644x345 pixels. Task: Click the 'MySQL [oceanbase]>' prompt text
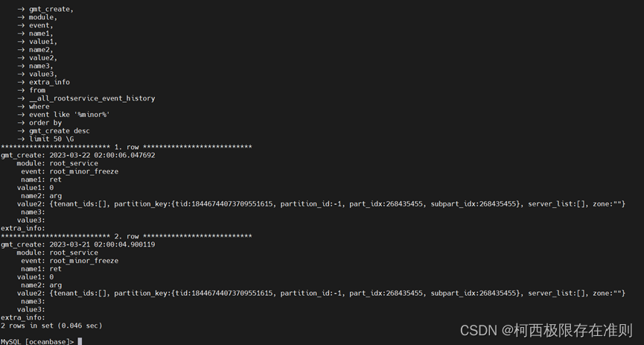[37, 341]
